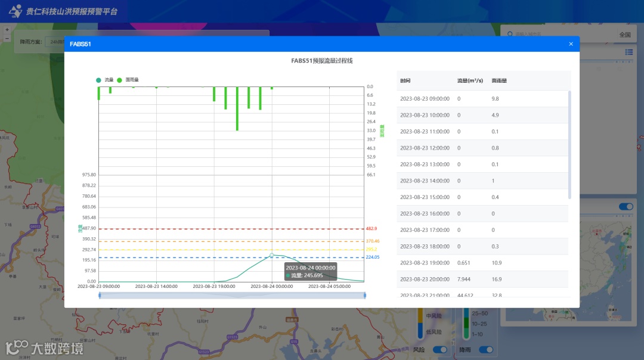Viewport: 644px width, 360px height.
Task: Close the FABS51 dialog
Action: [x=571, y=44]
